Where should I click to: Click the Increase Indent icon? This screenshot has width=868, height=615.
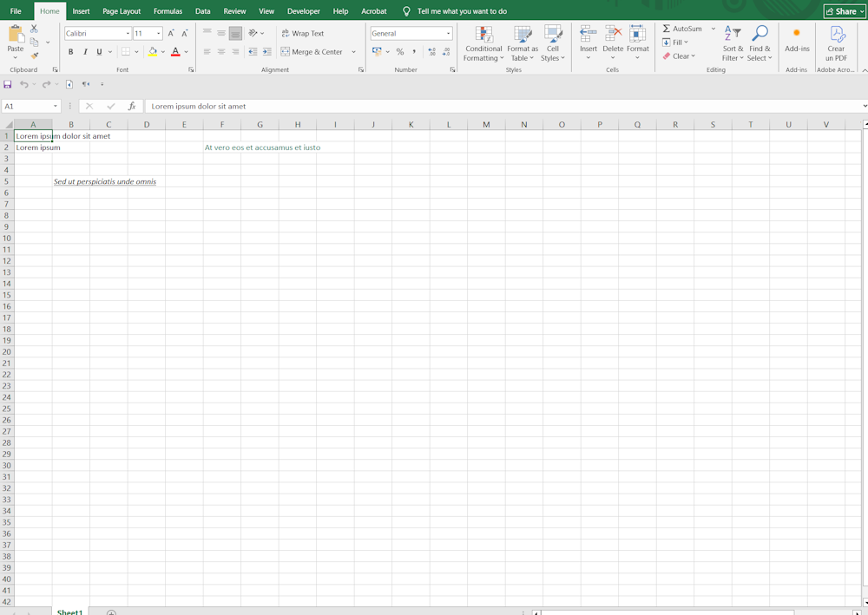point(266,52)
